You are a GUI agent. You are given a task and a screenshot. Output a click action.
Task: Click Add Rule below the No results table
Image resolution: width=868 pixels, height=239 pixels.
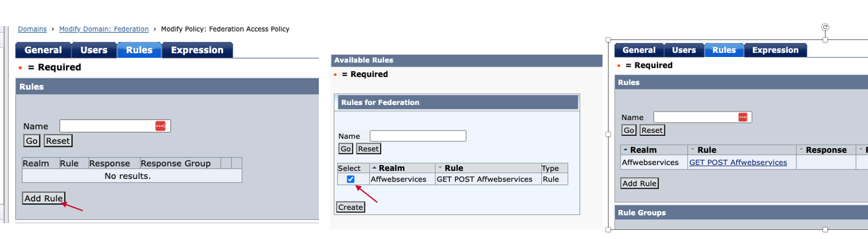[x=43, y=198]
